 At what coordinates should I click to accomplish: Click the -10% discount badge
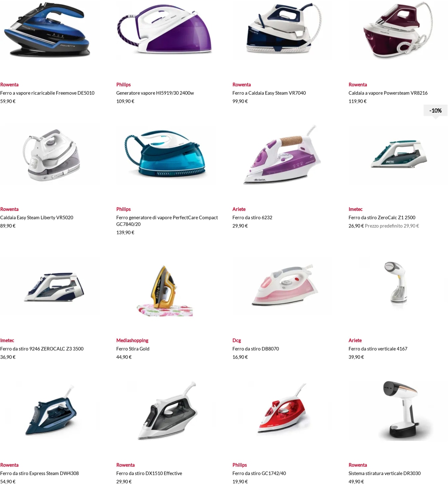(x=435, y=110)
